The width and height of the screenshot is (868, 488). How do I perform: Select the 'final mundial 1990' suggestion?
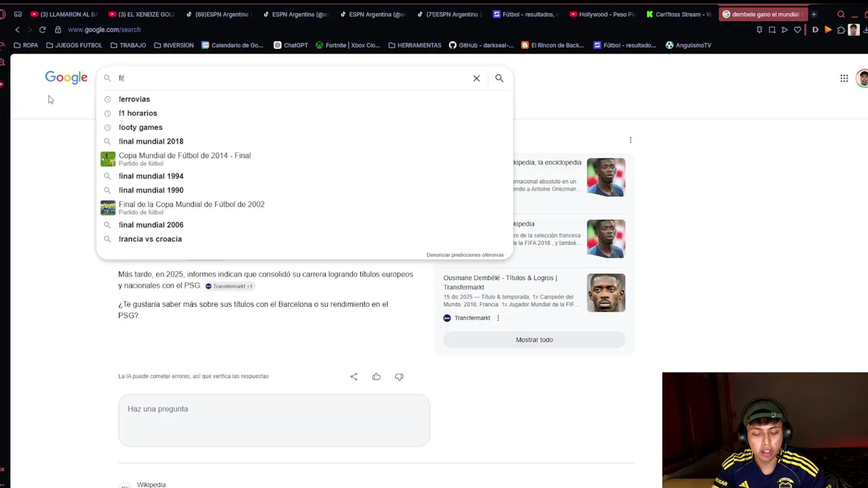pyautogui.click(x=304, y=190)
